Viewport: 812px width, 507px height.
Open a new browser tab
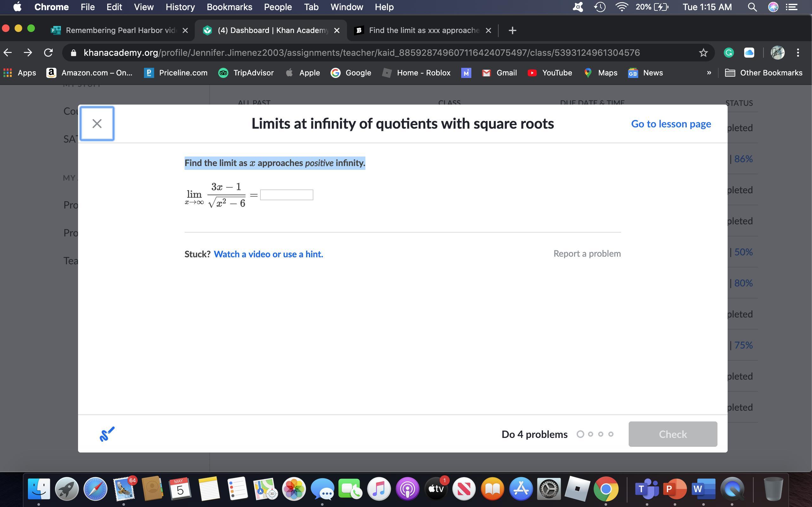(512, 30)
